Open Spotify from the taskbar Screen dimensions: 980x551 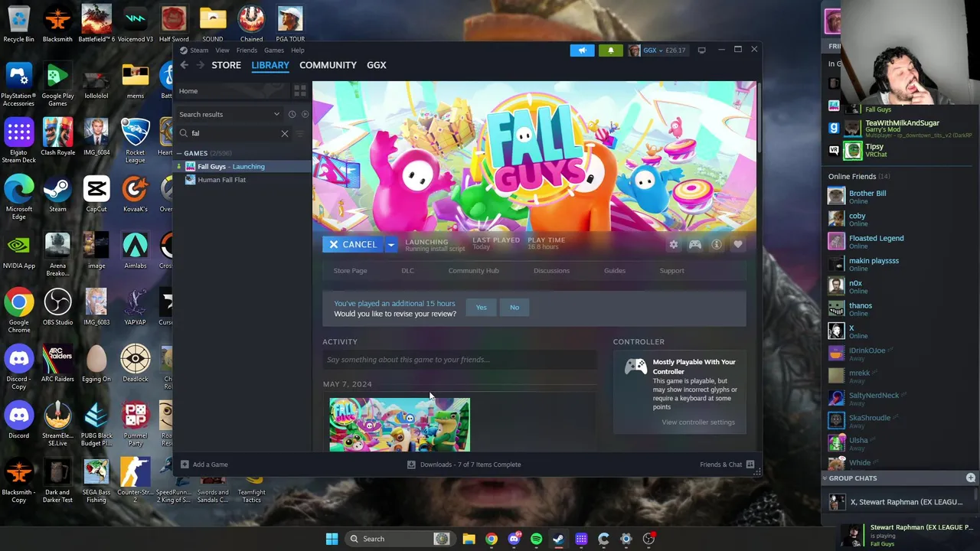click(536, 539)
